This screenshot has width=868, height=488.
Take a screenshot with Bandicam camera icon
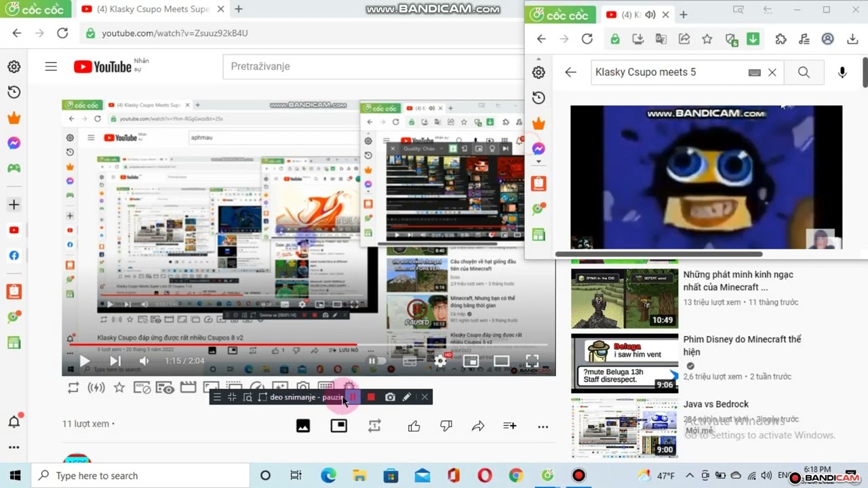click(390, 397)
